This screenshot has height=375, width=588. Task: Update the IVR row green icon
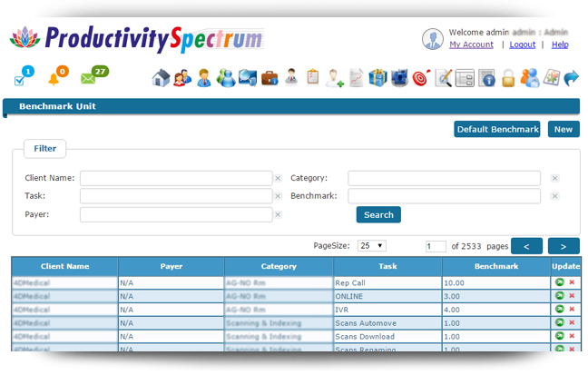(x=560, y=310)
